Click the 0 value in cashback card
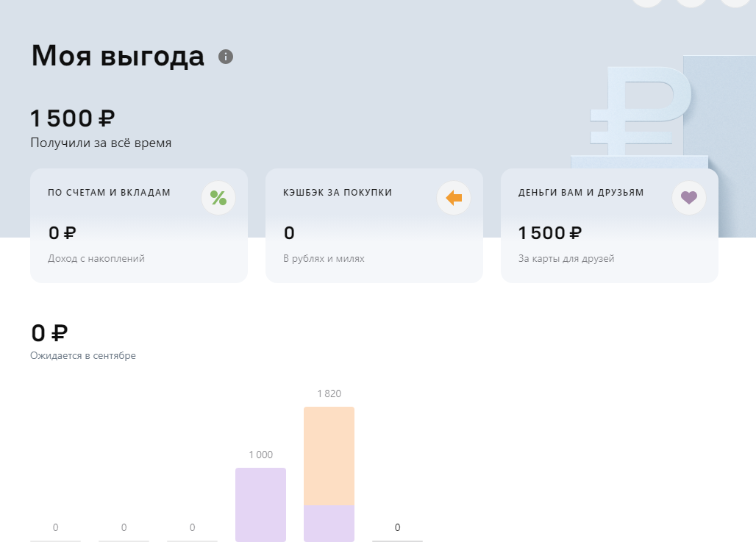 (x=288, y=232)
